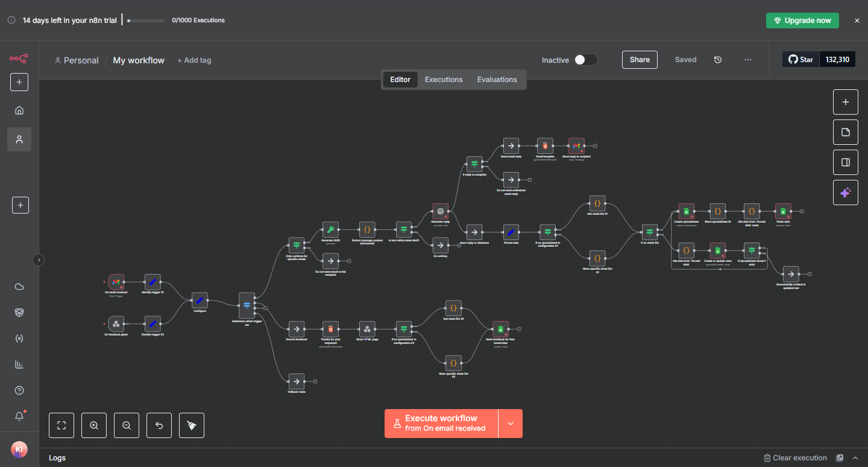Click the zoom out magnifier button
Screen dimensions: 868x467
[x=127, y=425]
